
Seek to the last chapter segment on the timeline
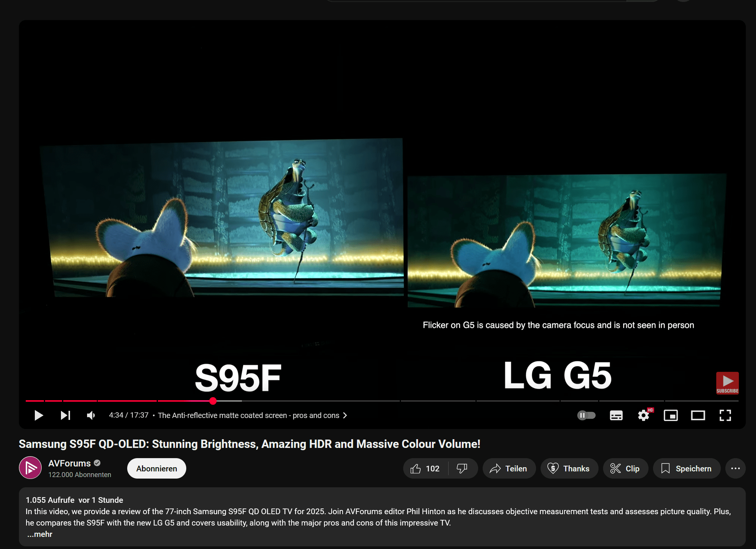pyautogui.click(x=702, y=401)
